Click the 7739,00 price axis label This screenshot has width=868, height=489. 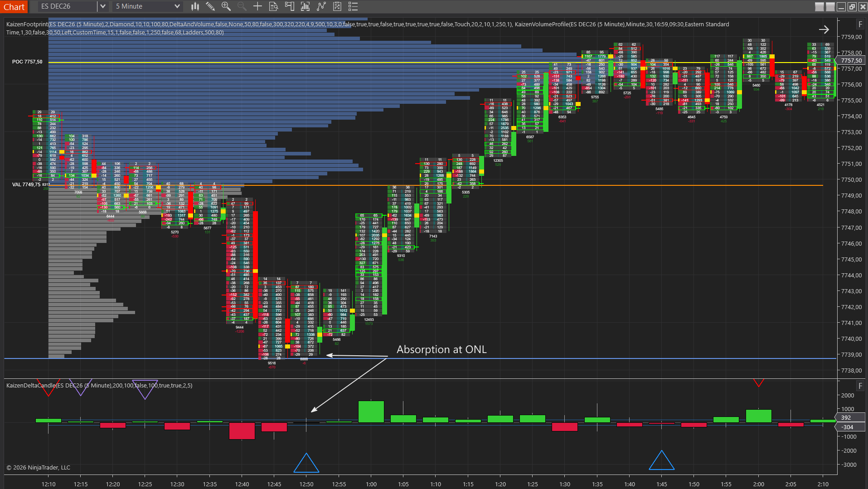click(851, 355)
